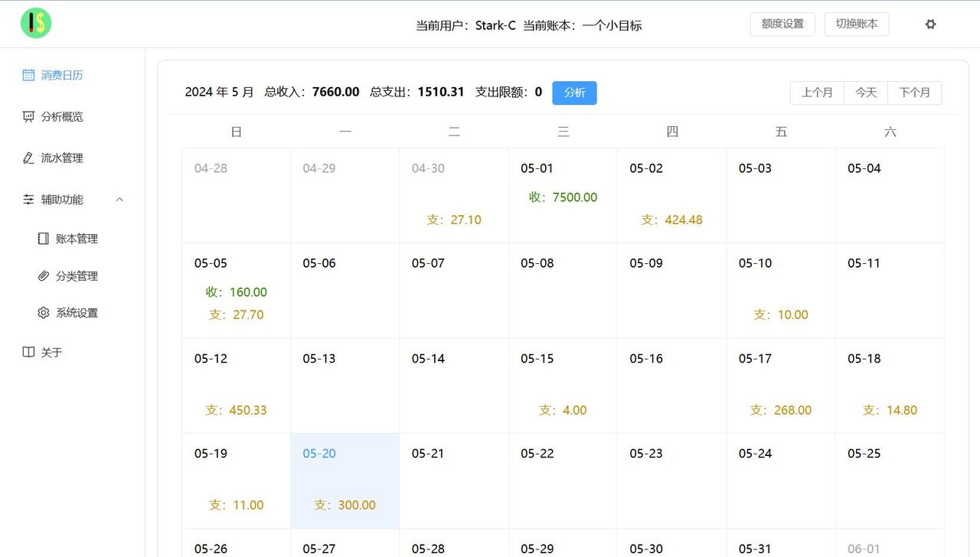Click the expense entry 支：11.00

point(237,505)
